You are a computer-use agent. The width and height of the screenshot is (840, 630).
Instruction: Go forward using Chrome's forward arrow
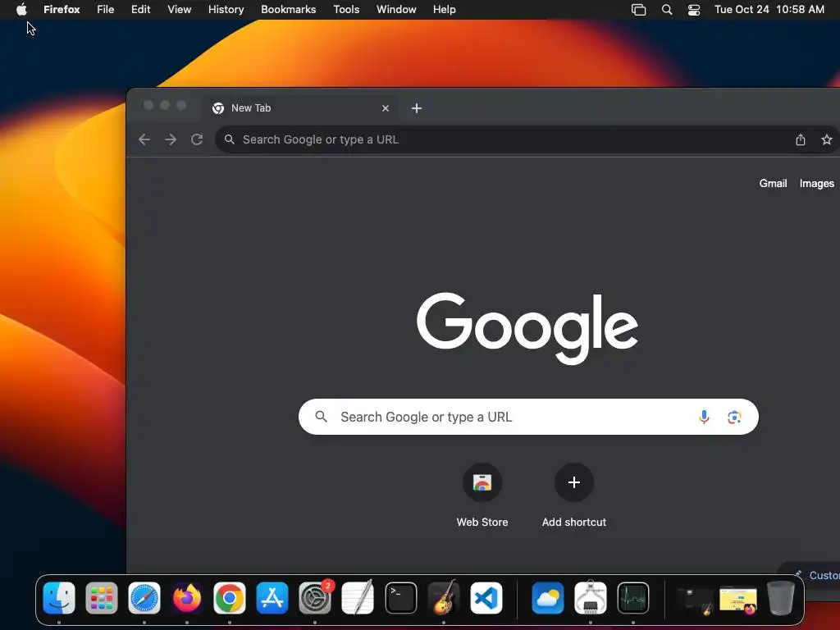pos(171,139)
